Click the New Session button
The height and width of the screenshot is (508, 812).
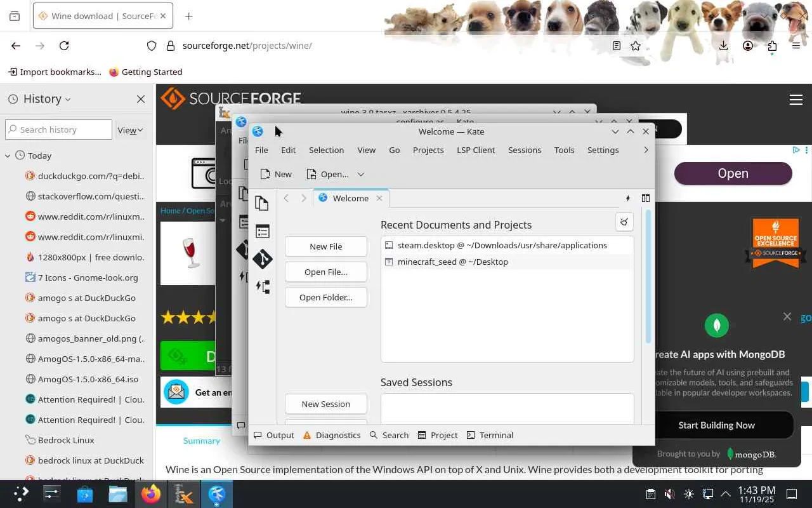326,404
